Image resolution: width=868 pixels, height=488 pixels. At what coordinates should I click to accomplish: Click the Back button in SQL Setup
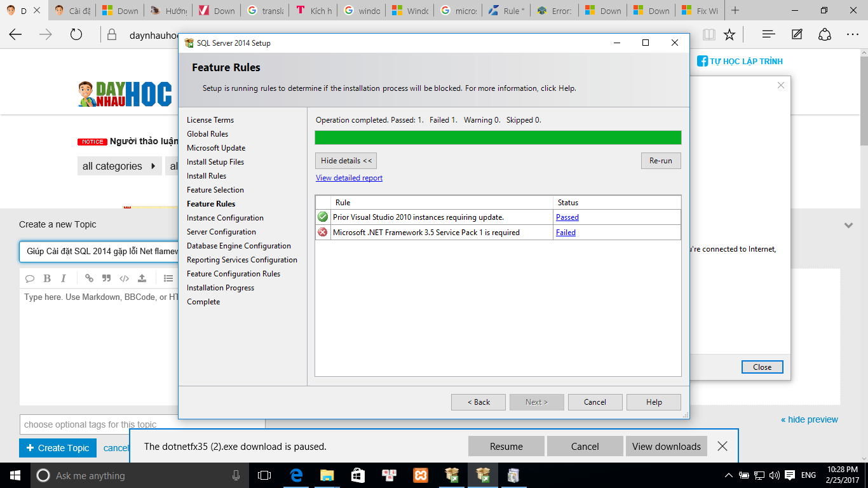(478, 402)
